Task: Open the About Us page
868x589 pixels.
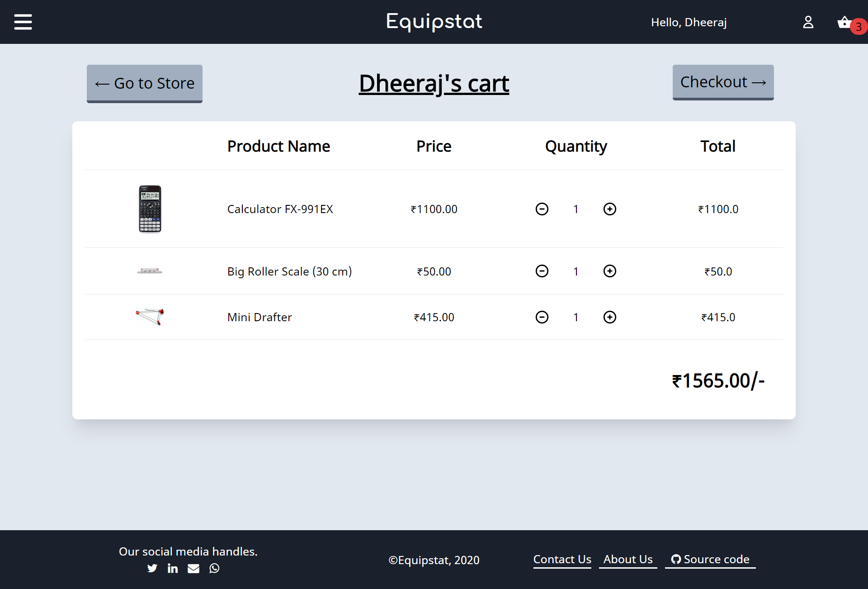Action: click(628, 559)
